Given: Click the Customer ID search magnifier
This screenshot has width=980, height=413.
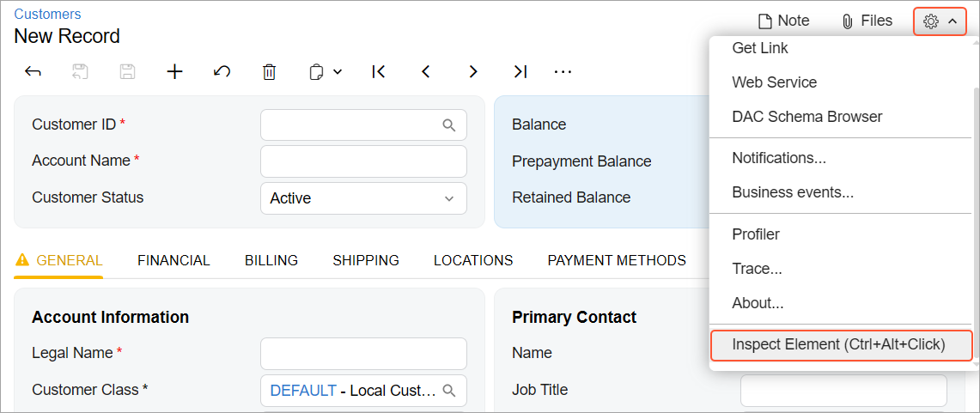Looking at the screenshot, I should click(448, 125).
